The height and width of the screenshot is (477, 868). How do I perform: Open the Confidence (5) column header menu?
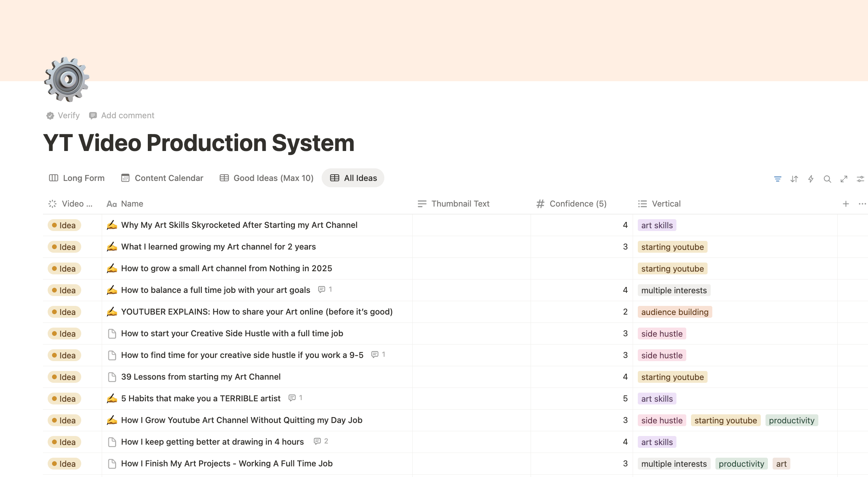(x=577, y=204)
